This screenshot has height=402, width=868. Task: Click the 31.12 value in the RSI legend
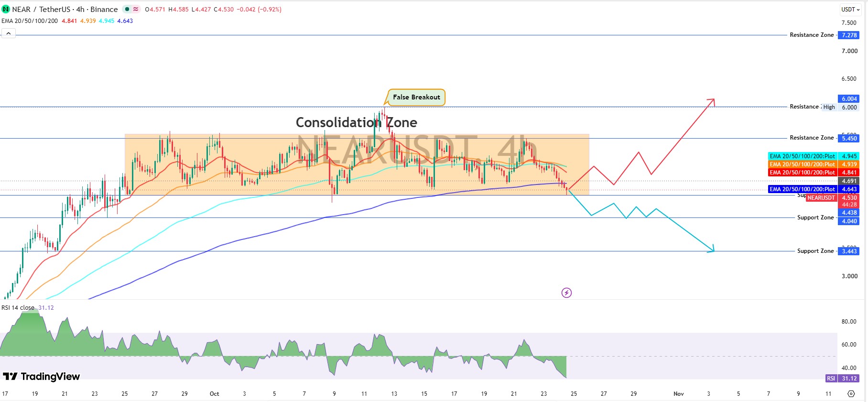(x=46, y=308)
